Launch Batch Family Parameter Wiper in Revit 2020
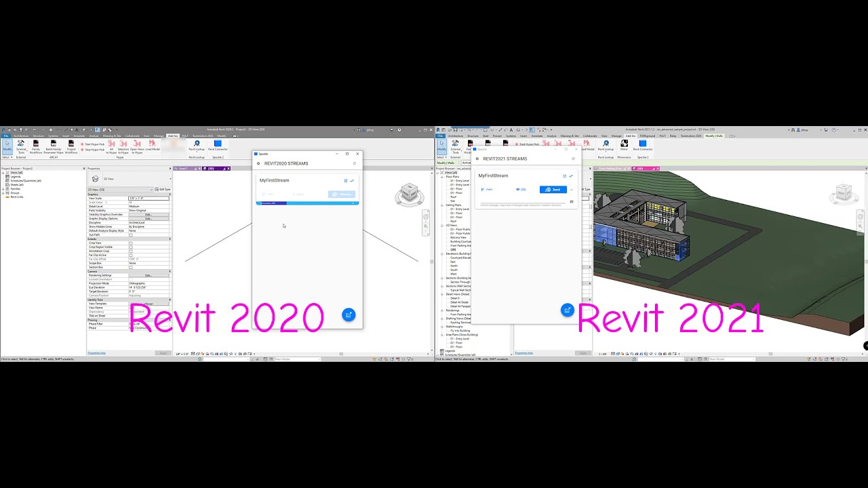Image resolution: width=868 pixels, height=488 pixels. point(54,148)
